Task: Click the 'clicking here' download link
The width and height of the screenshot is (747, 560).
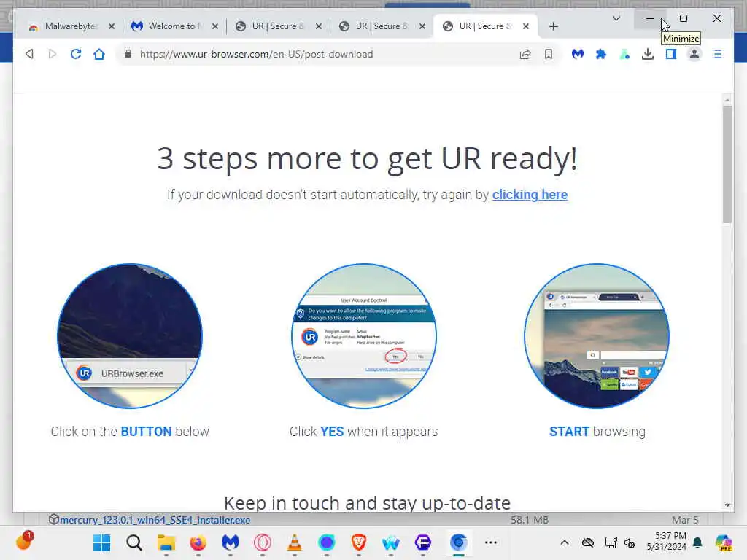Action: 530,194
